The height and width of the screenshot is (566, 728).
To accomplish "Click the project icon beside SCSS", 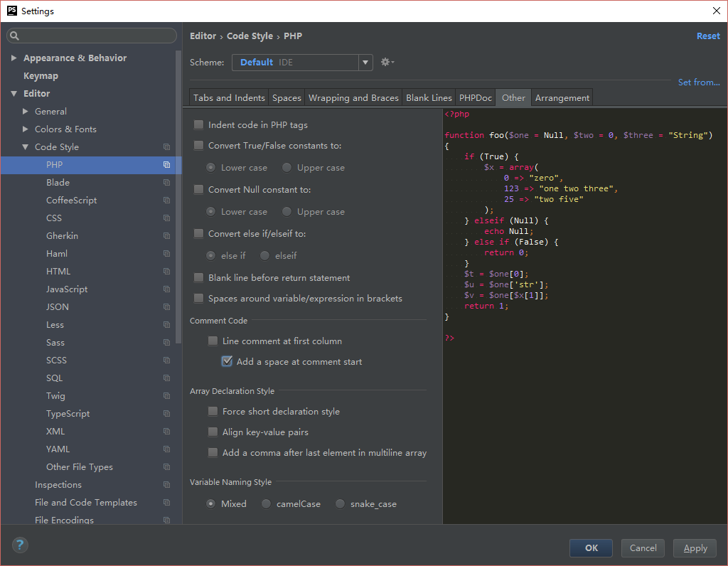I will coord(166,361).
